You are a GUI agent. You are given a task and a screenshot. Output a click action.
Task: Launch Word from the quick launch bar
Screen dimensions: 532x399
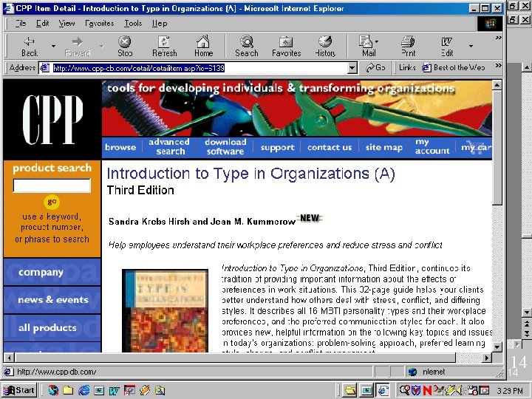click(114, 391)
